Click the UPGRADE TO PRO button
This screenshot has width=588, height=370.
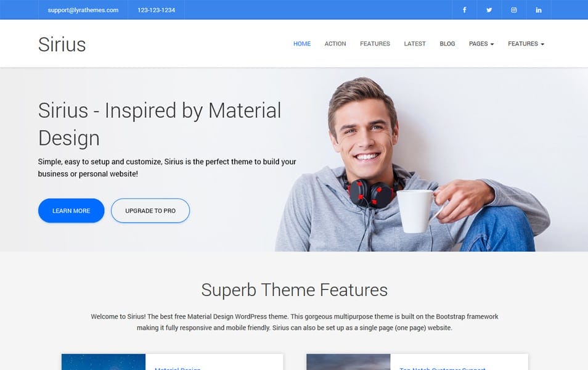(x=150, y=210)
